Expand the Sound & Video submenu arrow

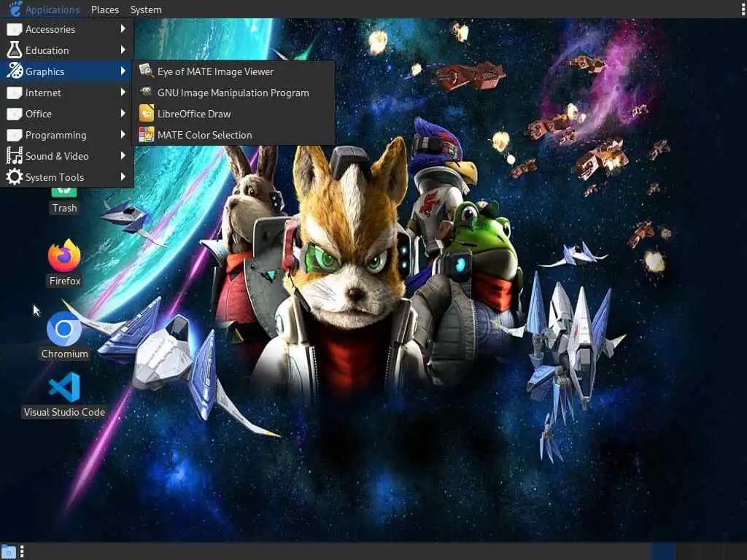click(123, 155)
